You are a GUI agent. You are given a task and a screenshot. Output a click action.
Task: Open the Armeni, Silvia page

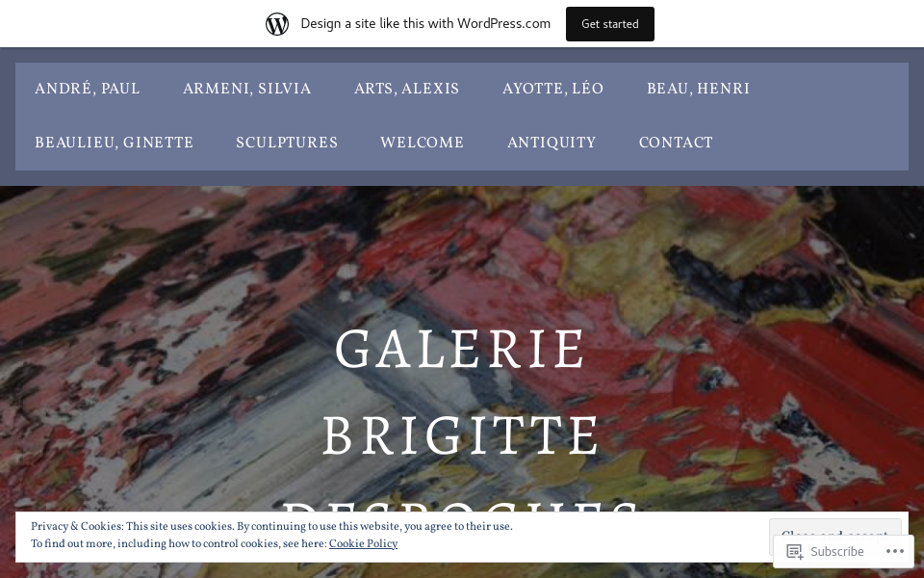click(x=247, y=89)
